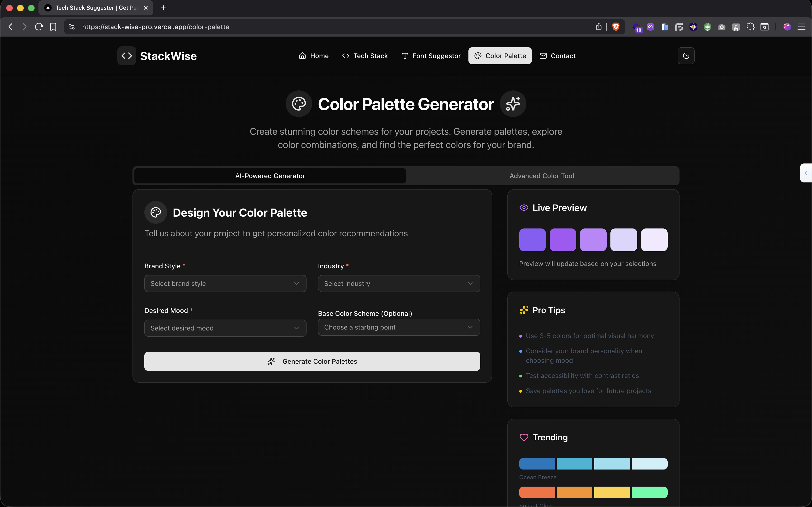Toggle dark mode with moon icon
This screenshot has width=812, height=507.
[686, 56]
